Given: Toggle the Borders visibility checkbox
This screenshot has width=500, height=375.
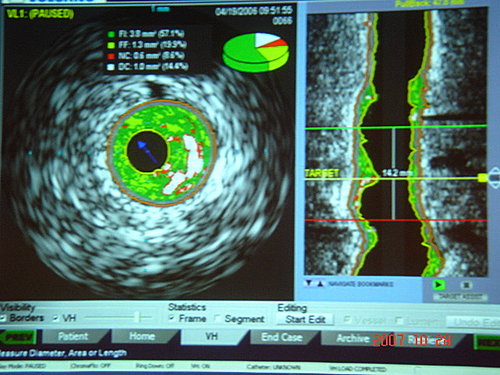Looking at the screenshot, I should tap(3, 318).
